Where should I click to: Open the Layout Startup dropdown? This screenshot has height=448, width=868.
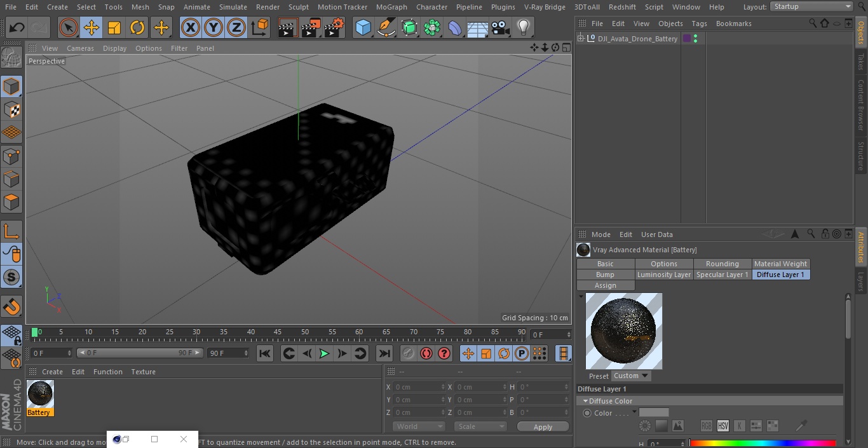pyautogui.click(x=812, y=6)
